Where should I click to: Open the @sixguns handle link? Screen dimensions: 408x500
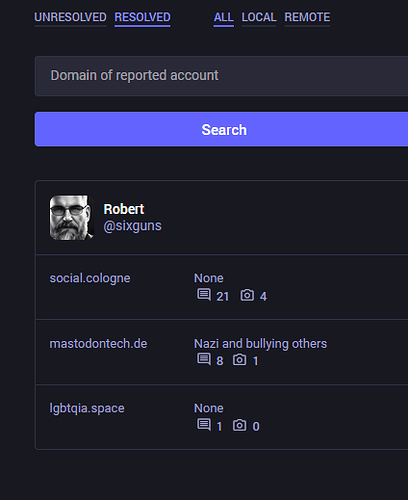(132, 226)
